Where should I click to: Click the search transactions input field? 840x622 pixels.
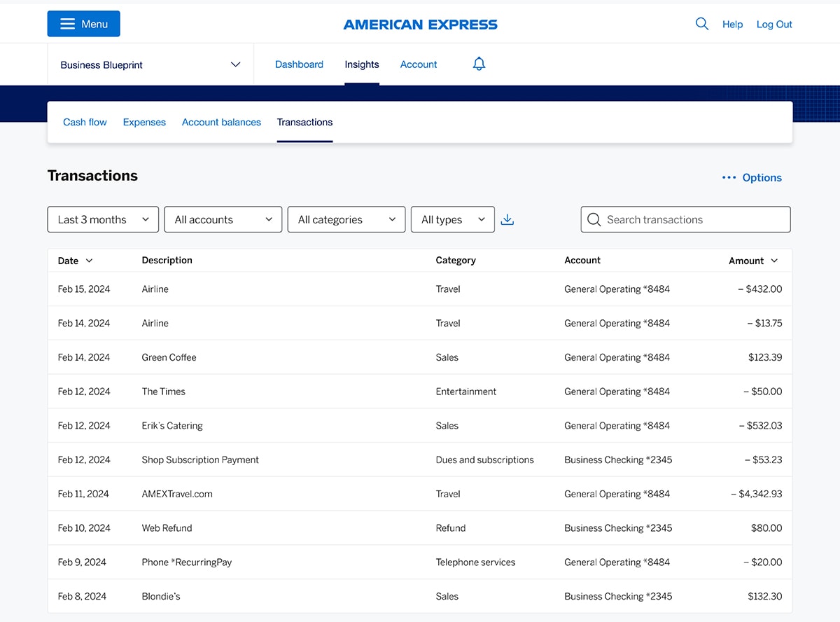click(x=685, y=219)
